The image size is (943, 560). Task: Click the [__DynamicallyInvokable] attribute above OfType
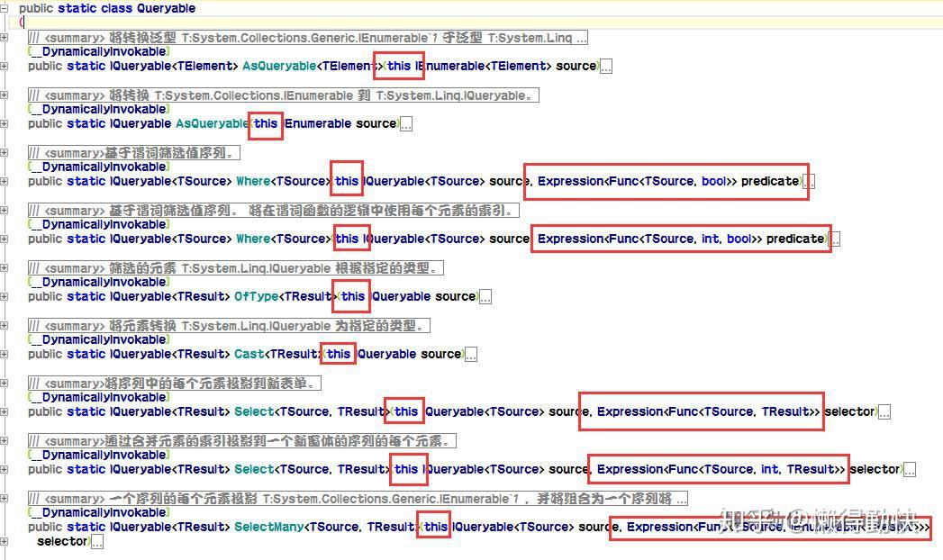(x=98, y=282)
